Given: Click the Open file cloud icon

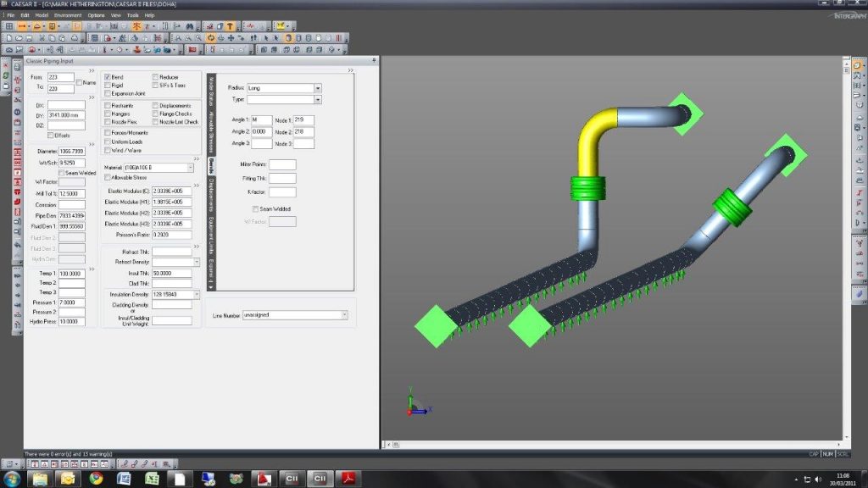Looking at the screenshot, I should tap(19, 38).
